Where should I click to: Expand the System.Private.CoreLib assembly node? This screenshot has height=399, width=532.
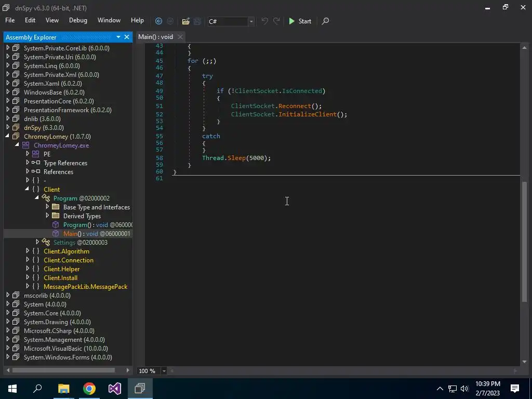8,48
